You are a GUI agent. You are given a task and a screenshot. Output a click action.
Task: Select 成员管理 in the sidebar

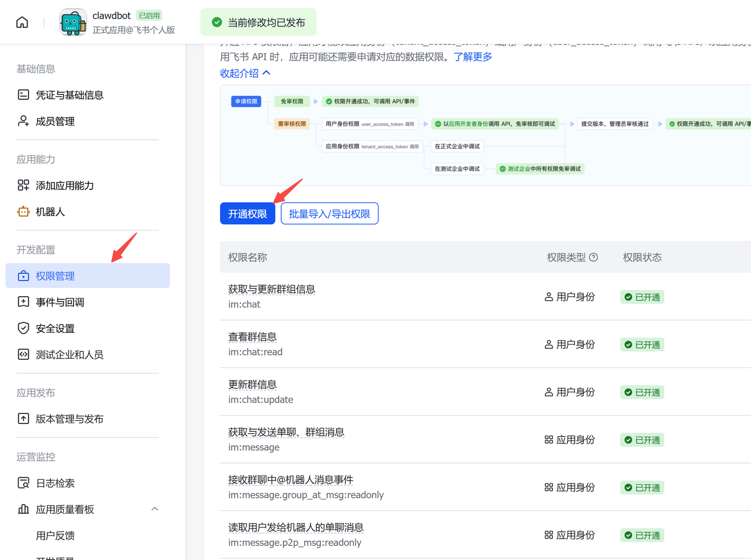pos(55,121)
